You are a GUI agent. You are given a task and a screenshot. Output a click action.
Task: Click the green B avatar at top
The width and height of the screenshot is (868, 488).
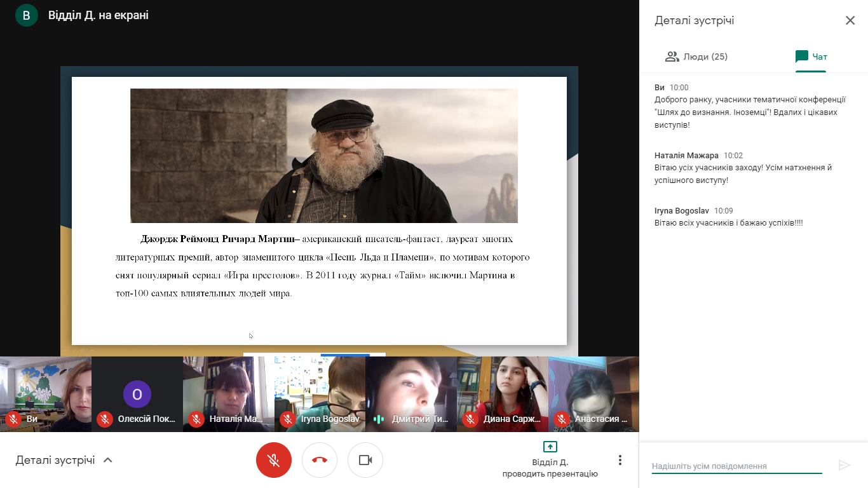pos(26,15)
